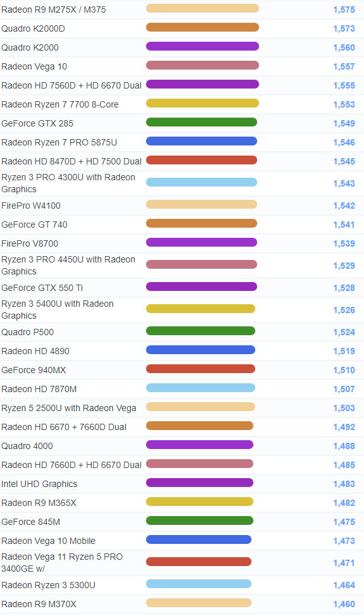Open the Radeon R9 M365X link

click(x=39, y=503)
